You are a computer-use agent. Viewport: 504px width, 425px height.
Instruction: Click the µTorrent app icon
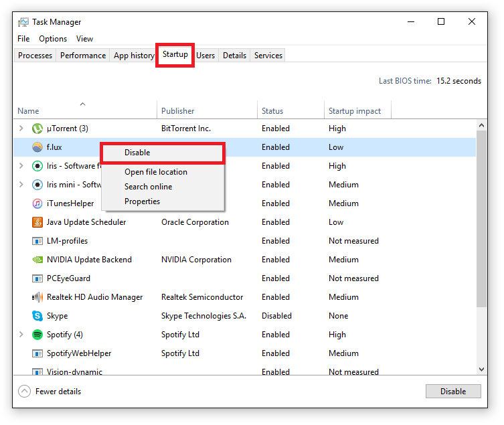click(37, 129)
